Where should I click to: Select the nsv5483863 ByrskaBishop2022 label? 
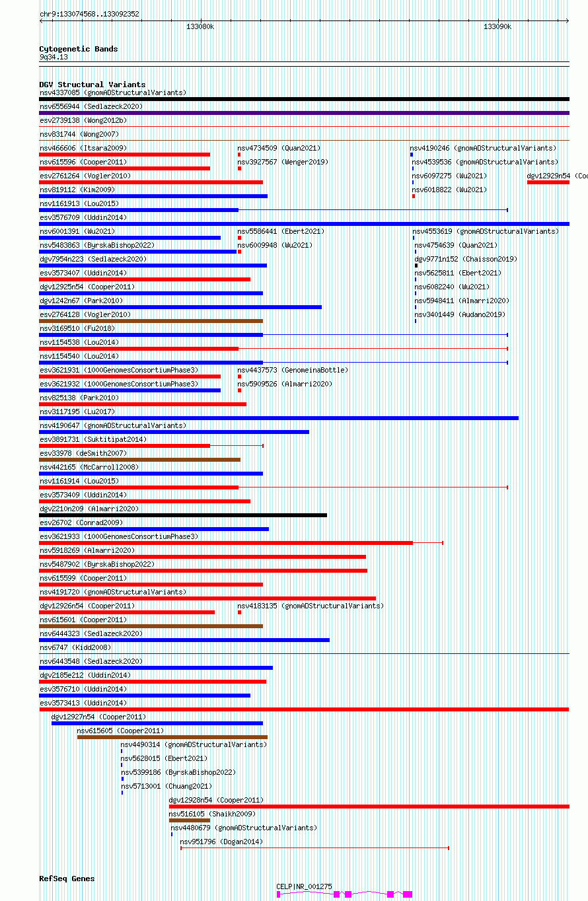point(97,245)
